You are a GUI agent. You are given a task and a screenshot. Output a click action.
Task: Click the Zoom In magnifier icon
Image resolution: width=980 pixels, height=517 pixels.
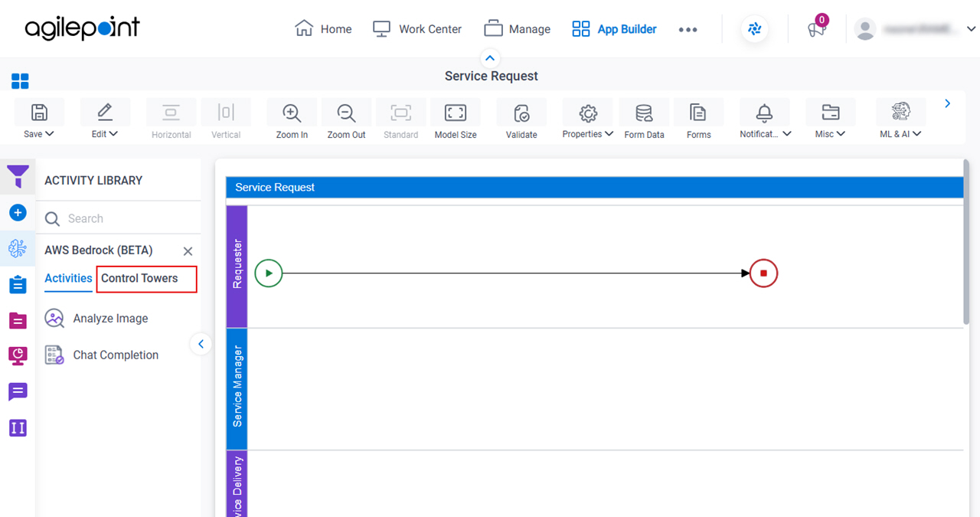point(292,113)
